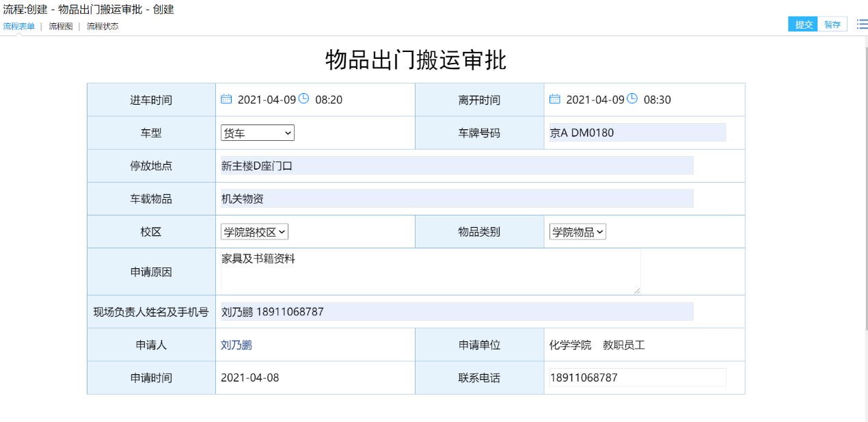Viewport: 868px width, 422px height.
Task: Click into the 车载物品 field
Action: (457, 198)
